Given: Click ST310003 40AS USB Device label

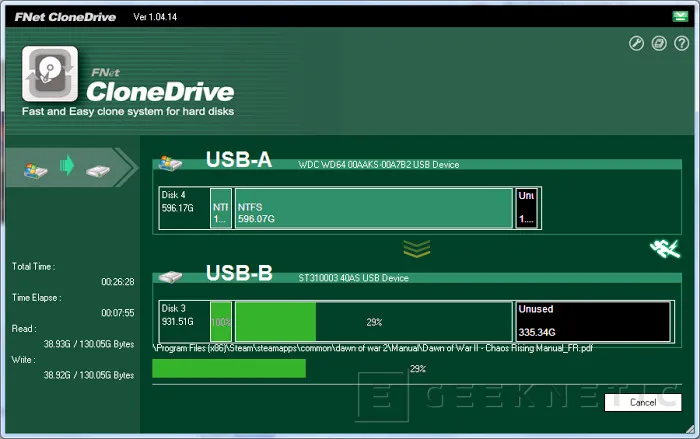Looking at the screenshot, I should pyautogui.click(x=353, y=278).
